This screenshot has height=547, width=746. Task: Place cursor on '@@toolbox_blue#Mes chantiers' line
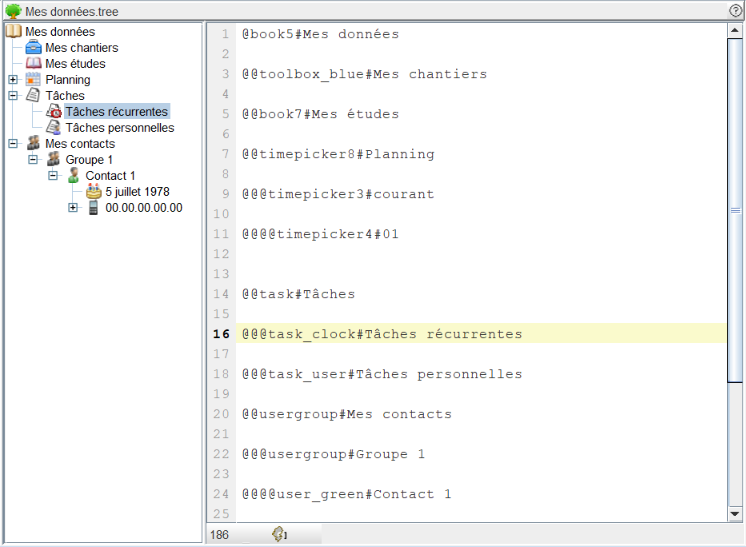[x=364, y=74]
